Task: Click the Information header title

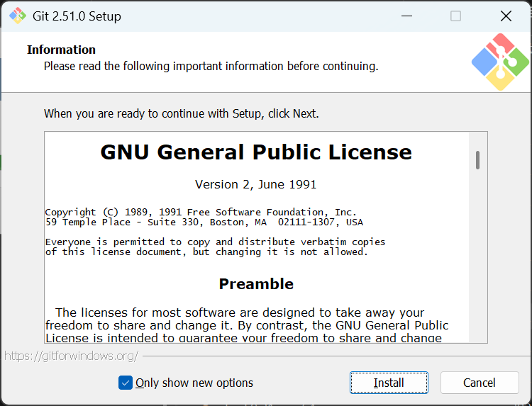Action: [62, 50]
